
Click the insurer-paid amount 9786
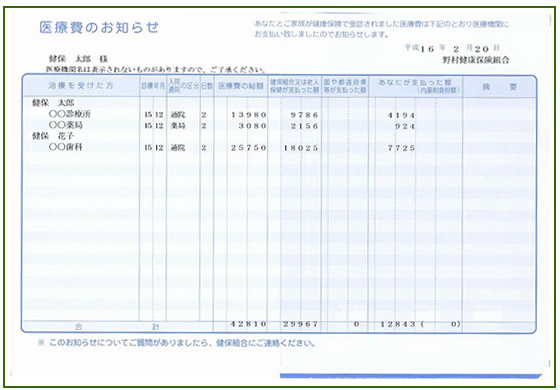[304, 115]
